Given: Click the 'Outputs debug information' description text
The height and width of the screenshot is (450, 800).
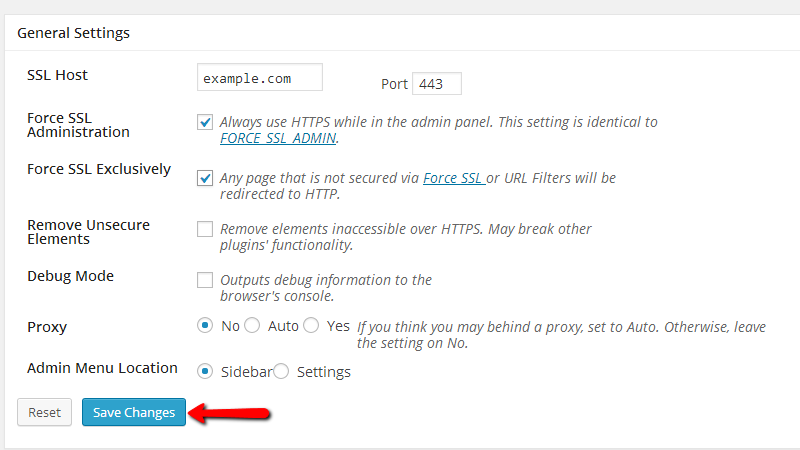Looking at the screenshot, I should click(x=326, y=288).
